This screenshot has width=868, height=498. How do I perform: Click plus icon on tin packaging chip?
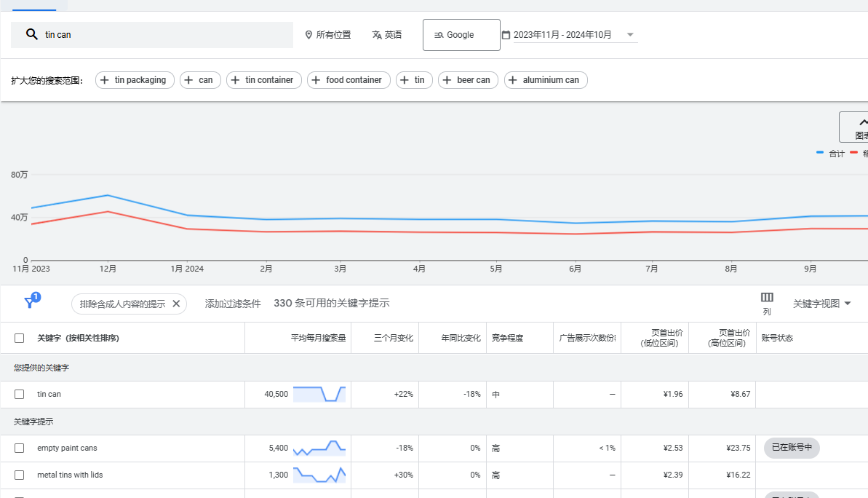click(x=105, y=80)
